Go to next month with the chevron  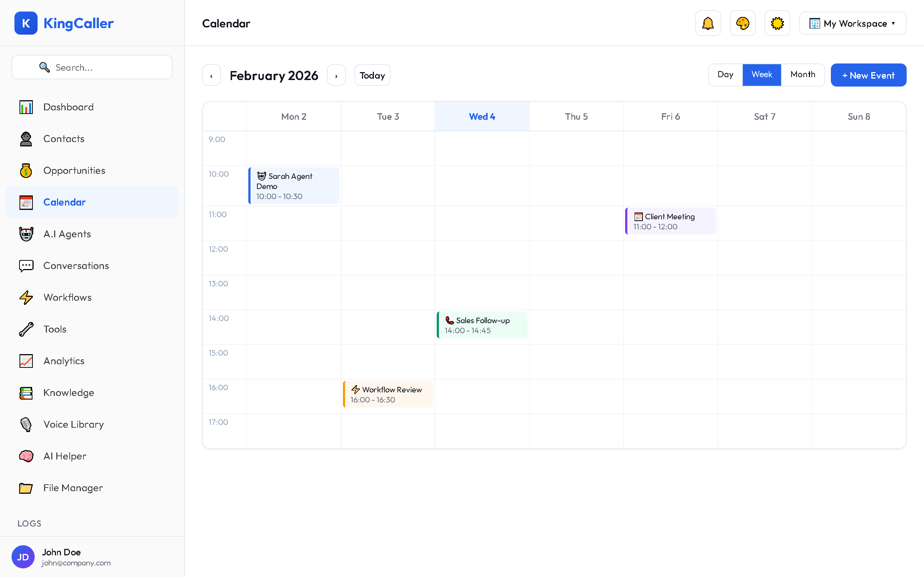336,75
